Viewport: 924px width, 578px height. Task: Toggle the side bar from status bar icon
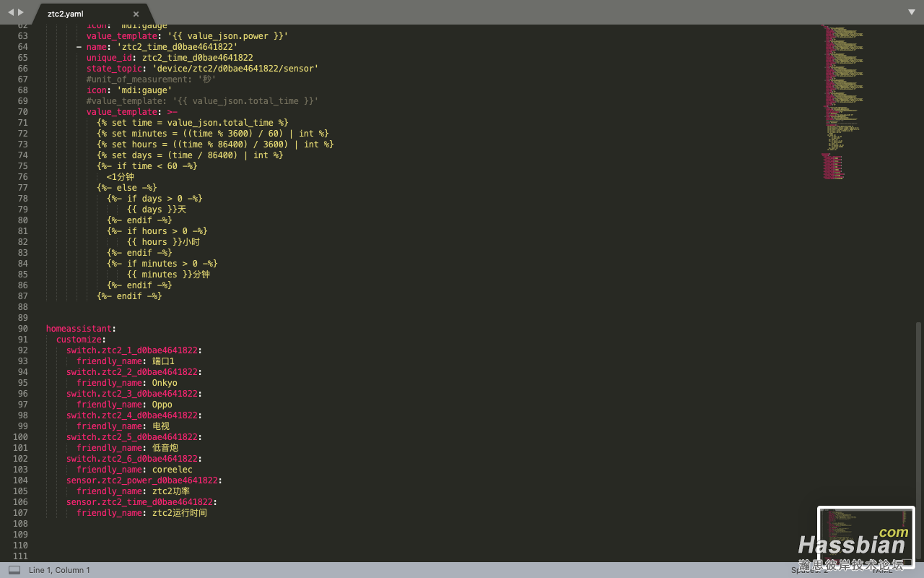pyautogui.click(x=14, y=570)
